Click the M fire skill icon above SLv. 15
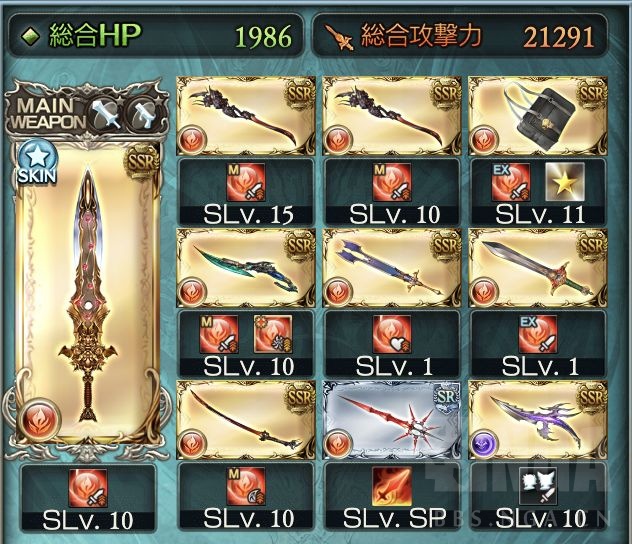The image size is (632, 544). pos(246,182)
